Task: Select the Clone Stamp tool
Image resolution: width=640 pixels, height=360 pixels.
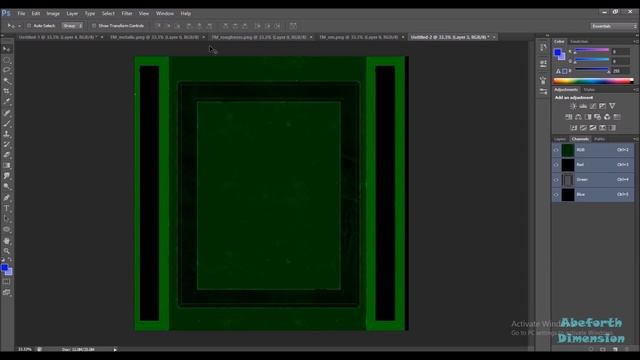Action: point(7,134)
